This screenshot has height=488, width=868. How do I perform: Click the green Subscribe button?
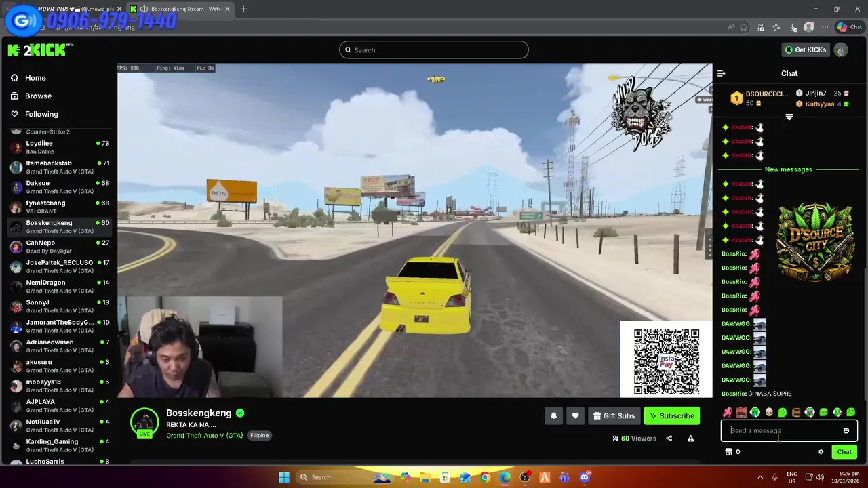[671, 415]
